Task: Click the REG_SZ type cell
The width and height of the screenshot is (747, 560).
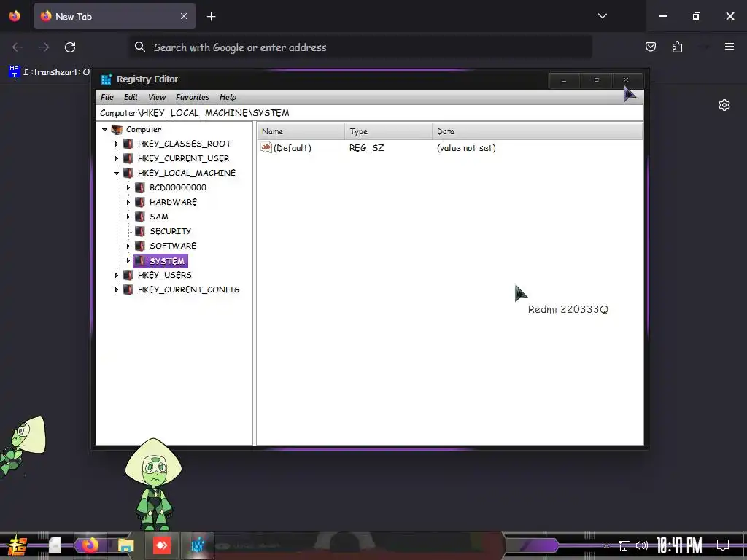Action: (x=366, y=148)
